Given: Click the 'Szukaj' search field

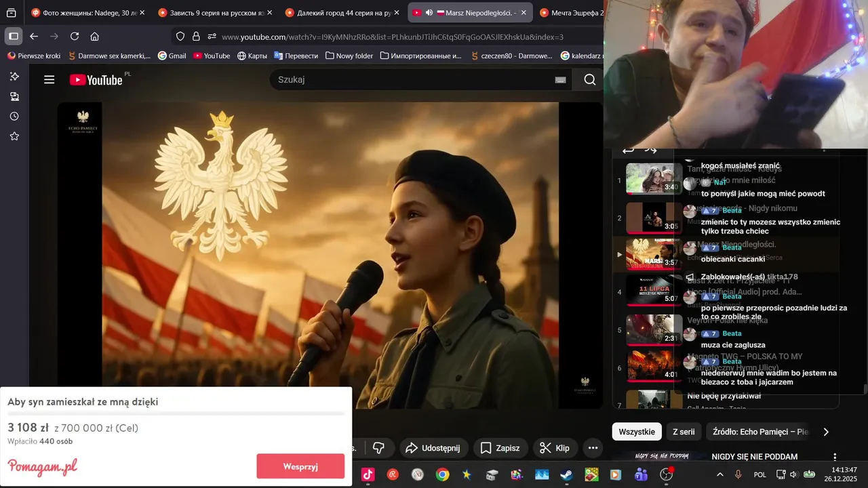Looking at the screenshot, I should [x=414, y=80].
